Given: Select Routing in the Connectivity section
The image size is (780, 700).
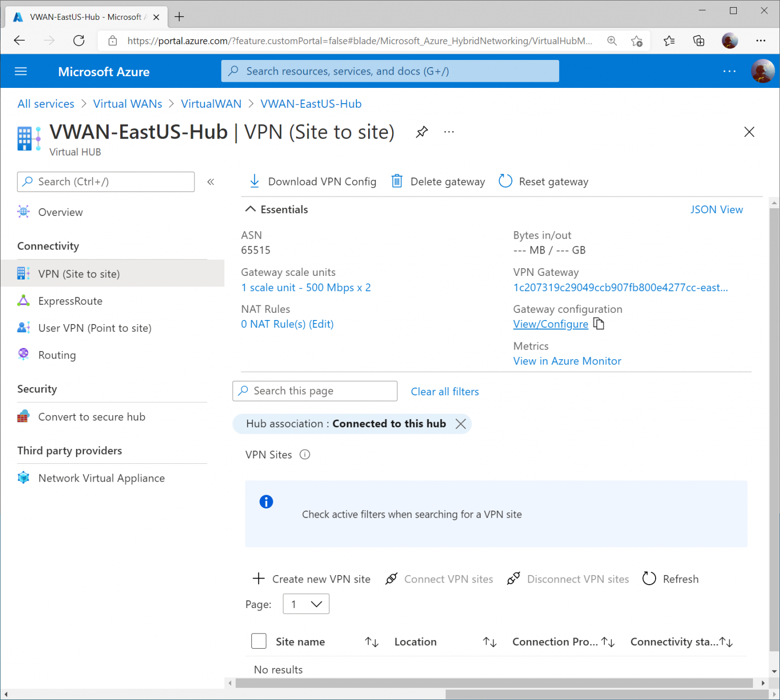Looking at the screenshot, I should [57, 355].
